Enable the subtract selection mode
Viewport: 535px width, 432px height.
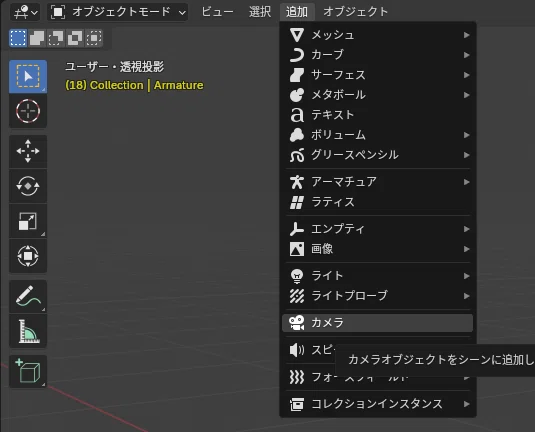click(56, 38)
